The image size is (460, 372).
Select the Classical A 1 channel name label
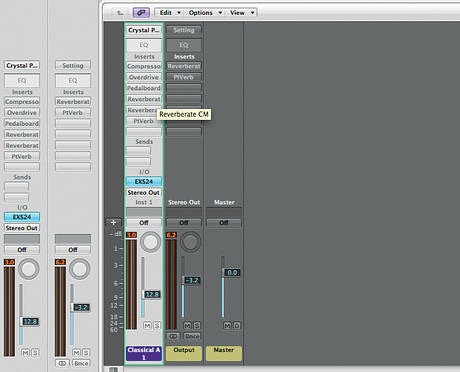point(144,353)
